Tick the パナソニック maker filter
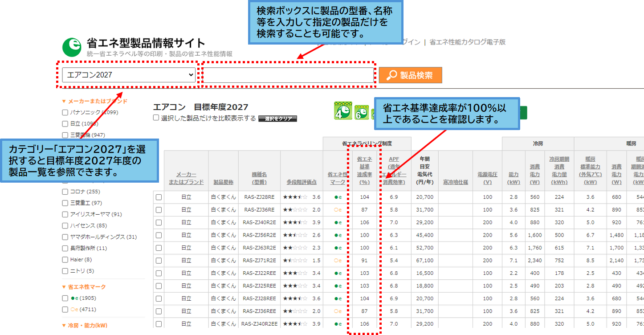 (x=65, y=113)
